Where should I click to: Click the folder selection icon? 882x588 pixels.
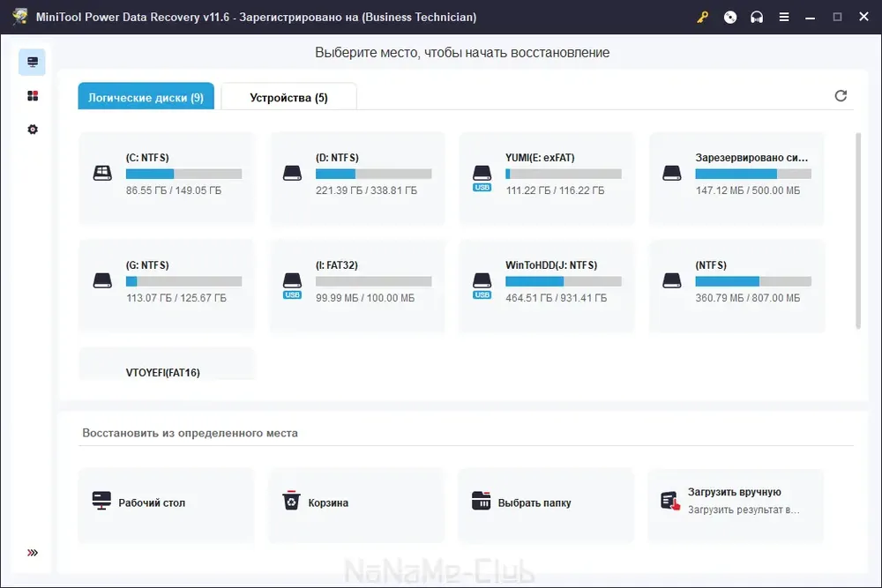click(x=481, y=501)
